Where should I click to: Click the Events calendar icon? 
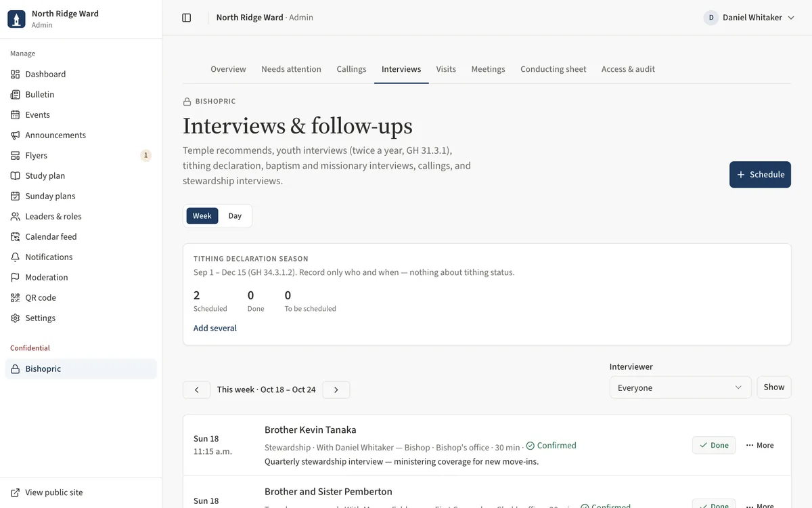15,114
